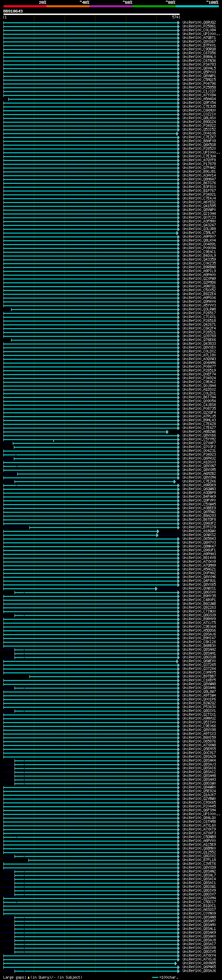222x980 pixels.
Task: Click the green ~80% color legend segment
Action: (154, 6)
